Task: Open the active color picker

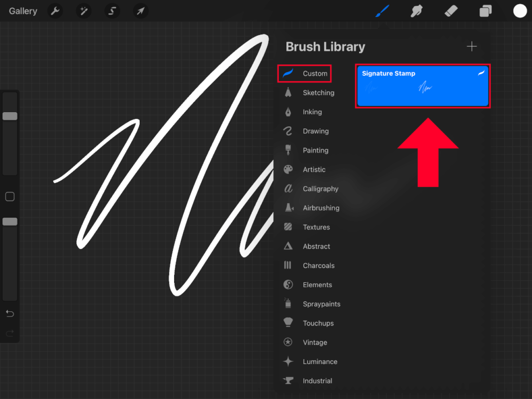Action: [520, 10]
